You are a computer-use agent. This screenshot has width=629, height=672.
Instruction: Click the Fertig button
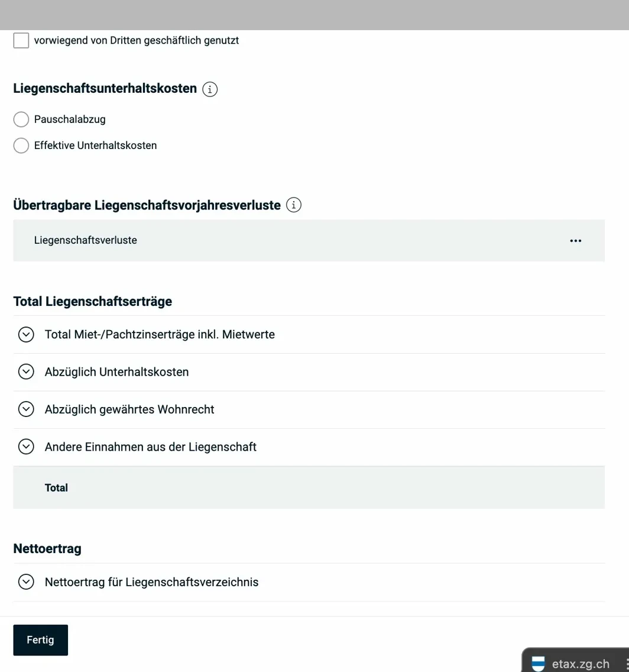40,639
